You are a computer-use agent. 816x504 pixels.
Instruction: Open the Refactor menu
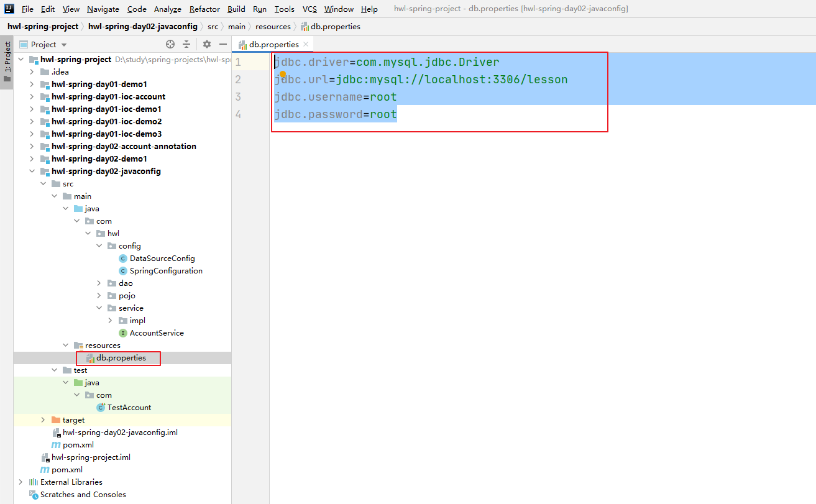tap(204, 9)
